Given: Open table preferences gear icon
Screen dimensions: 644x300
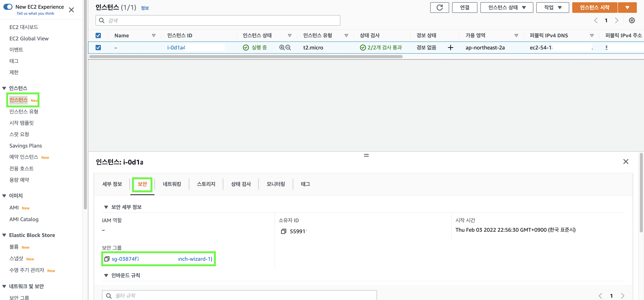Looking at the screenshot, I should pos(632,21).
